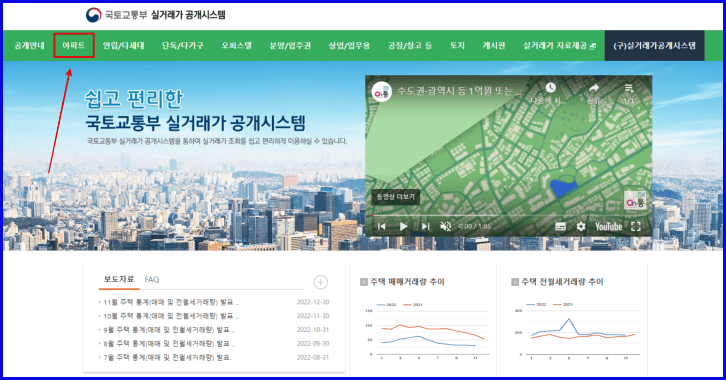
Task: Open the 공장/창고 등 menu
Action: [x=410, y=45]
